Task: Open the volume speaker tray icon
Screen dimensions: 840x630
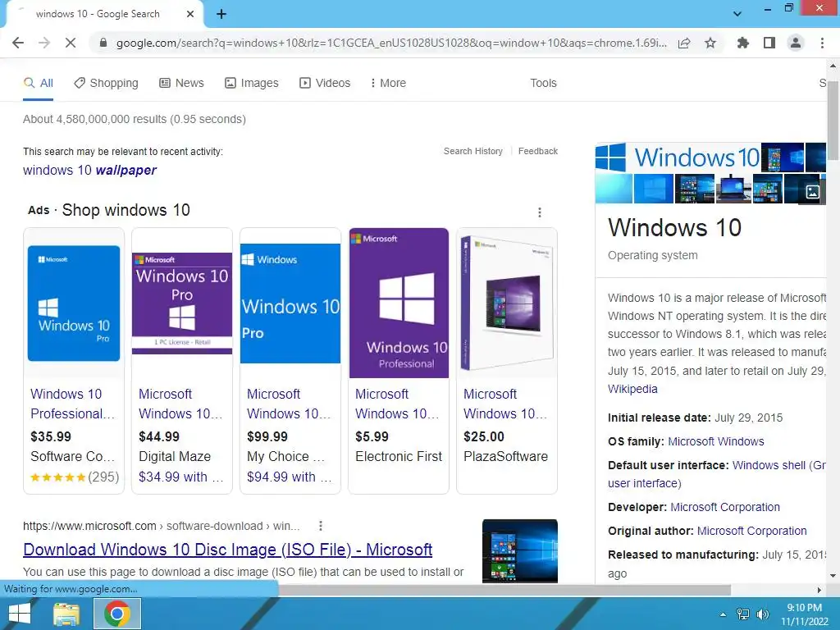Action: click(x=762, y=614)
